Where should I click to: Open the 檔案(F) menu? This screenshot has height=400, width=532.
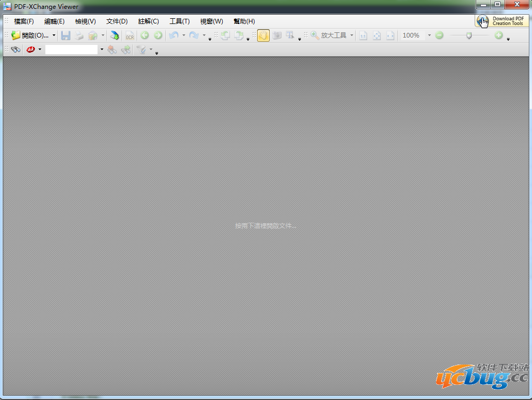tap(24, 21)
